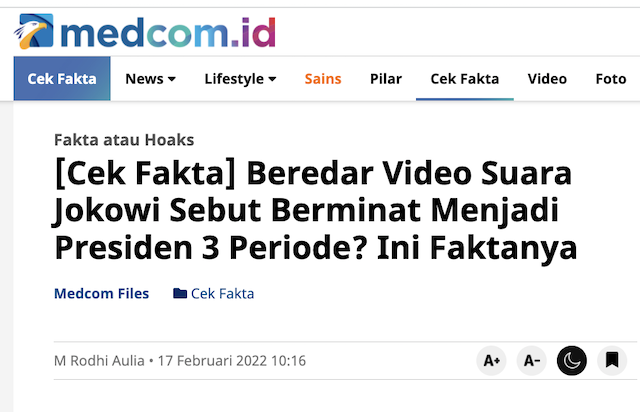Open the Foto menu item
This screenshot has width=640, height=412.
pos(611,79)
